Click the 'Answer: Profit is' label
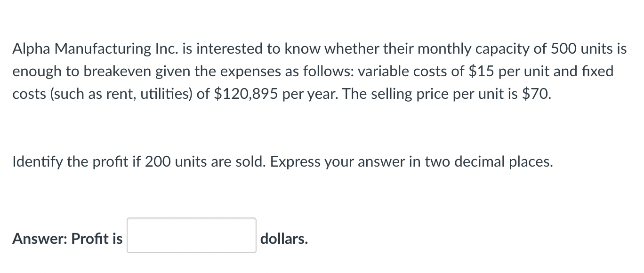The width and height of the screenshot is (644, 273). pos(67,239)
